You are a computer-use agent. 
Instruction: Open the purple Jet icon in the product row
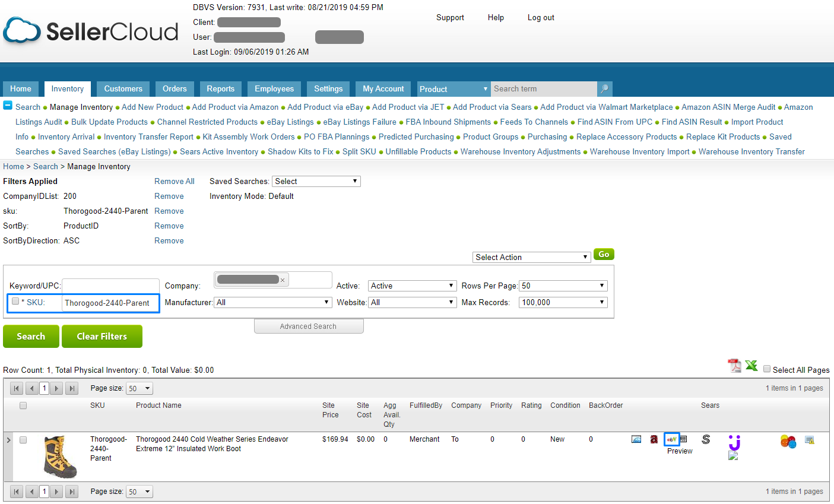734,442
